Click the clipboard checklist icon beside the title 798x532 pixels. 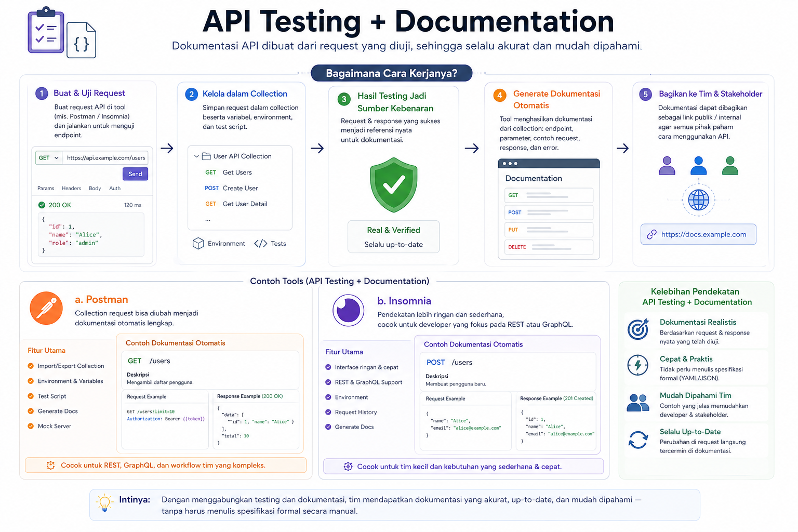tap(46, 30)
